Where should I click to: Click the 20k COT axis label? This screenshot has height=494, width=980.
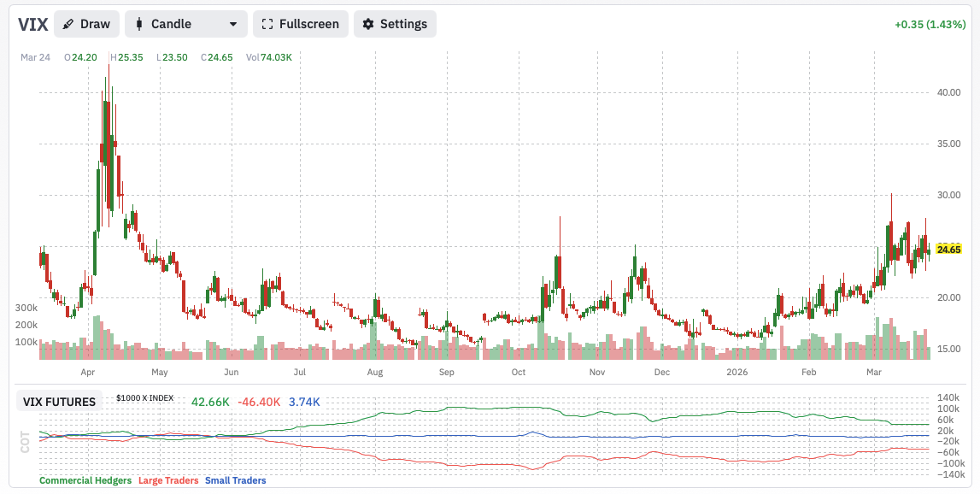coord(945,430)
